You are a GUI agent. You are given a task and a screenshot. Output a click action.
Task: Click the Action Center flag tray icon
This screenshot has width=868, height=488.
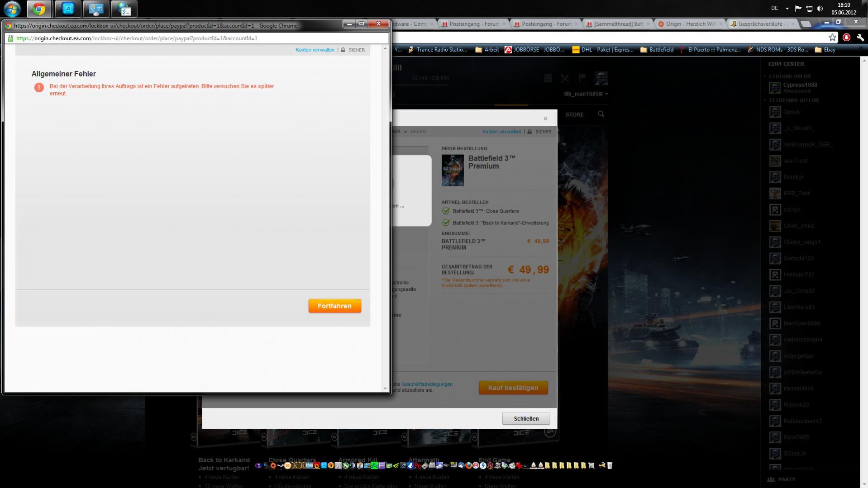(x=798, y=8)
